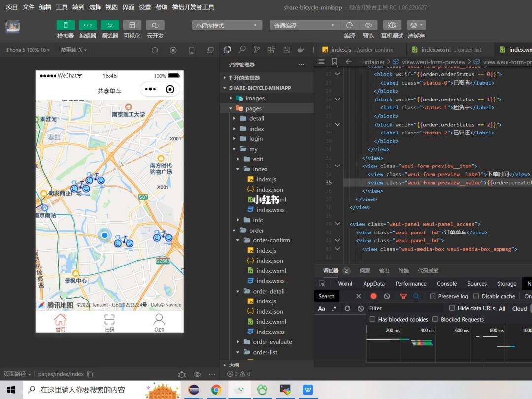Switch to the Console devtools tab
Viewport: 532px width, 399px height.
(447, 284)
